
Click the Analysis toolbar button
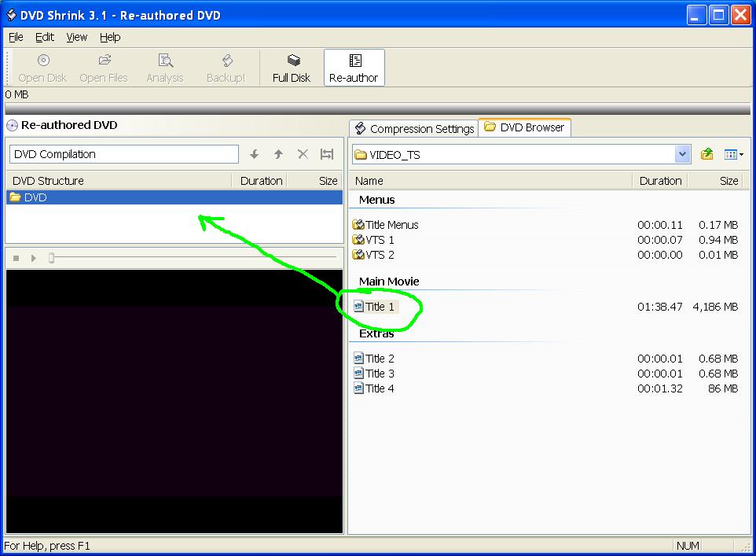pyautogui.click(x=165, y=68)
